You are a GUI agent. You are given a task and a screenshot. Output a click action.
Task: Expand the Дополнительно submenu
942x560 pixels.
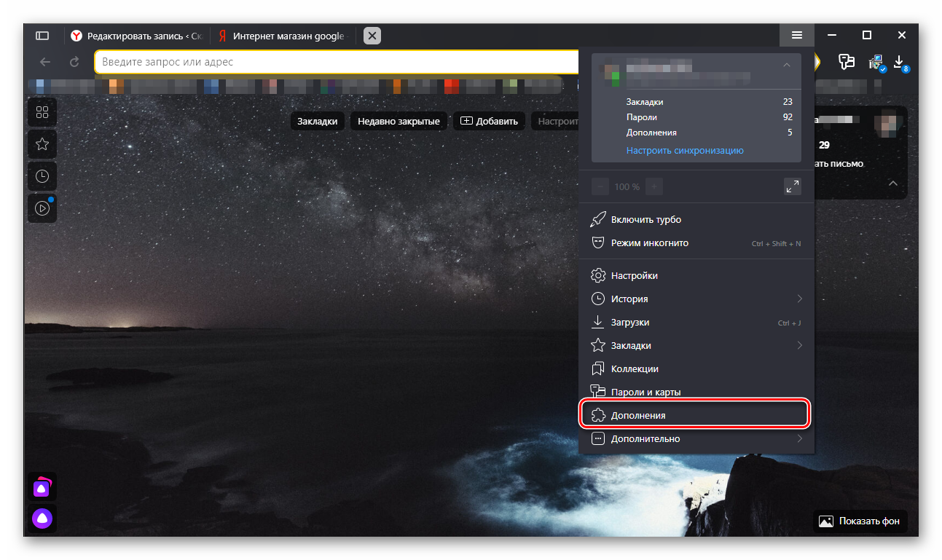tap(799, 438)
